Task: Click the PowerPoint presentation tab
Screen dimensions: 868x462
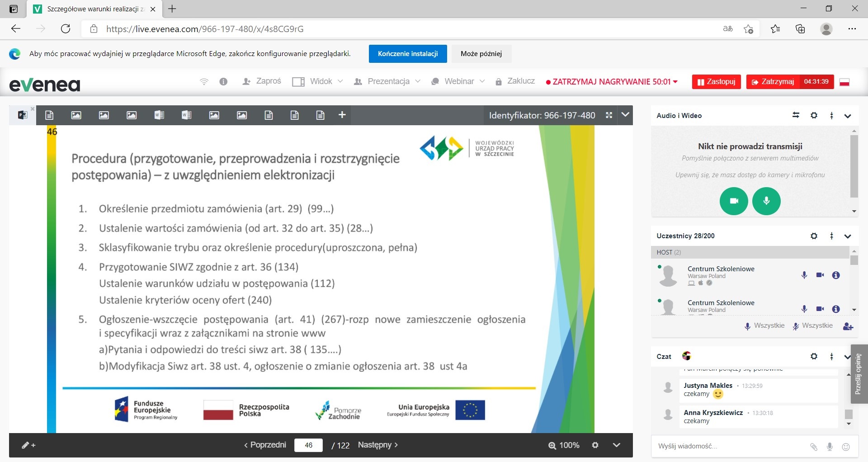Action: 22,115
